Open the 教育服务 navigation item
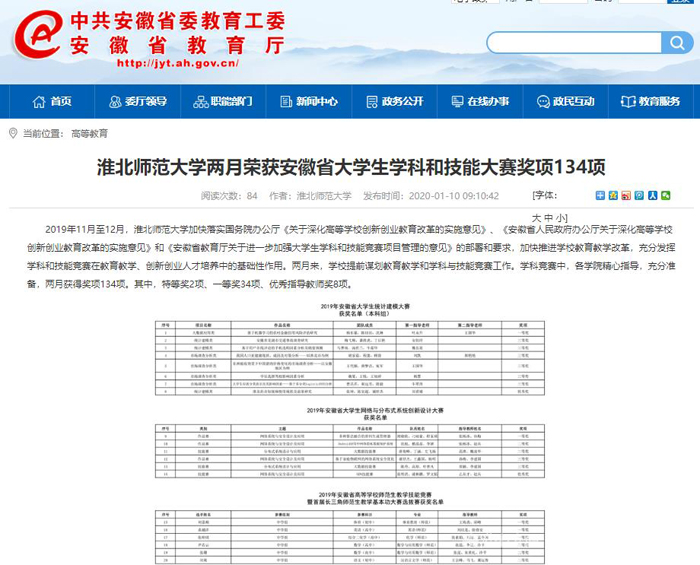Screen dimensions: 700x565 tap(650, 101)
